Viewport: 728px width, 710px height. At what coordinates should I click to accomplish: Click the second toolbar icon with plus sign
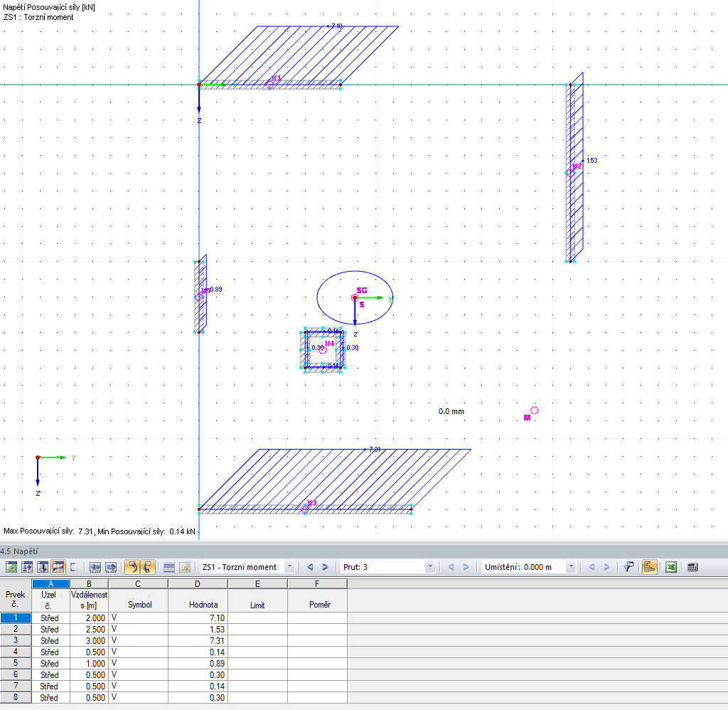[x=27, y=567]
